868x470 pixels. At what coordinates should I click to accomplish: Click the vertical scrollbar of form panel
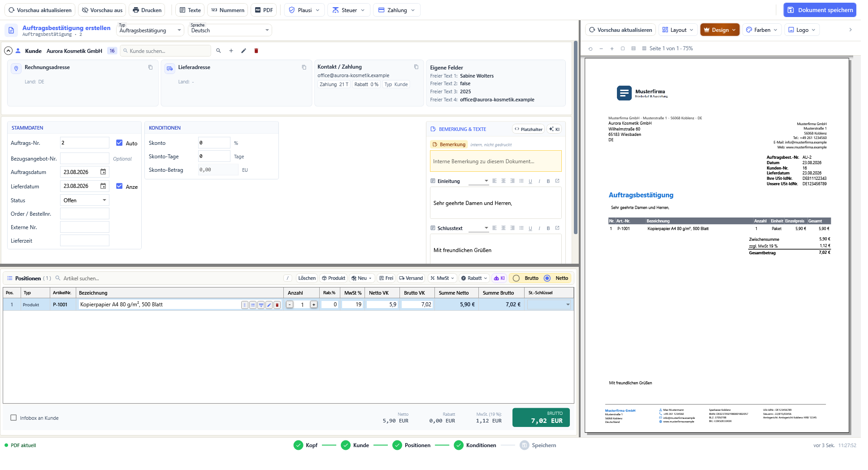(x=576, y=138)
